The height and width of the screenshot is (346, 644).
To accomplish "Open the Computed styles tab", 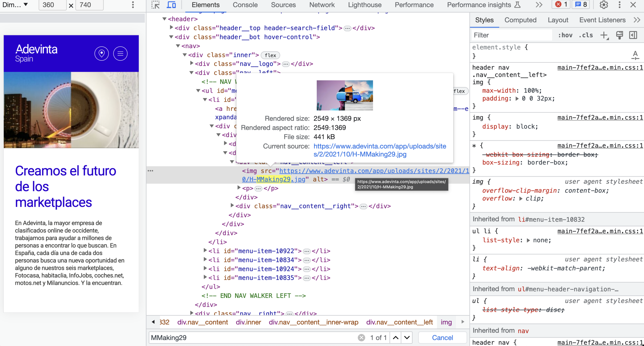I will (x=520, y=20).
